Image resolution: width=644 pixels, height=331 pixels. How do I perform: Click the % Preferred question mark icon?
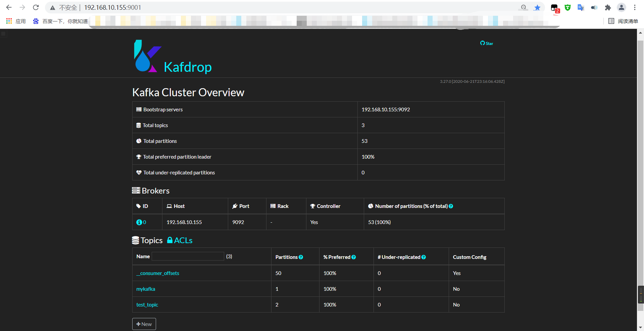[354, 257]
